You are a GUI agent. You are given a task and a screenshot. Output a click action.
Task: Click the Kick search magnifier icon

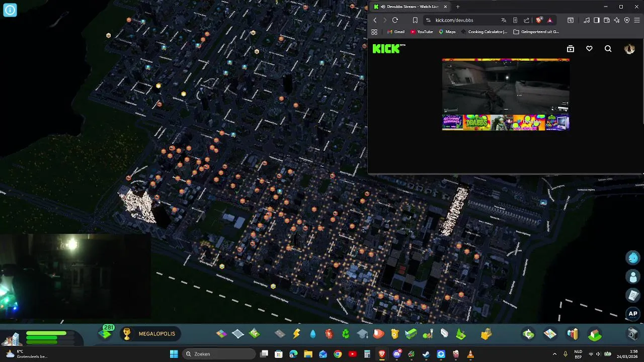tap(608, 49)
